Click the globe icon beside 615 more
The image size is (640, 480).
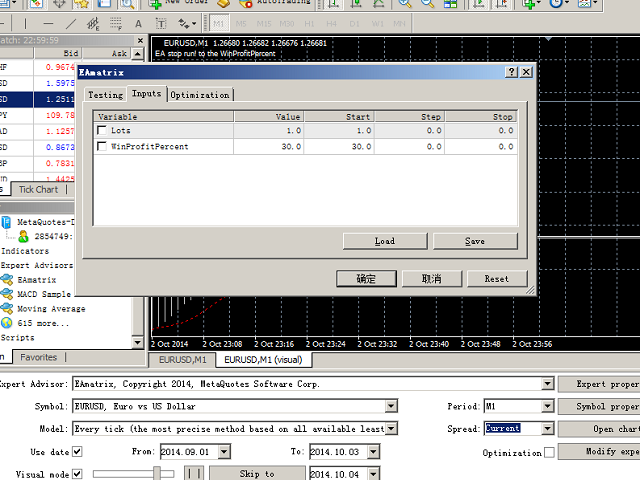click(x=7, y=323)
